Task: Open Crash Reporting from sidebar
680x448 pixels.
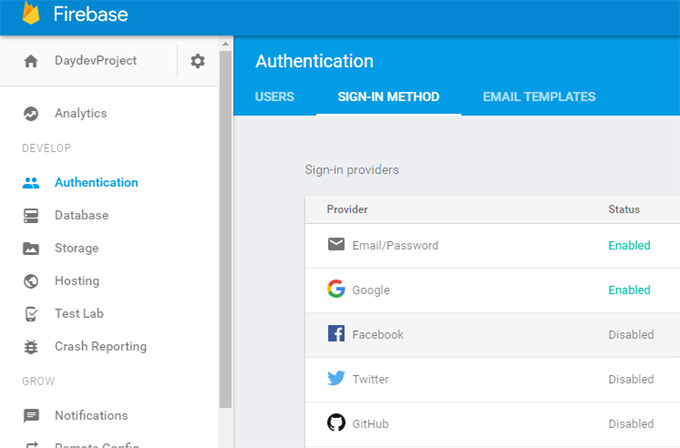Action: click(x=101, y=346)
